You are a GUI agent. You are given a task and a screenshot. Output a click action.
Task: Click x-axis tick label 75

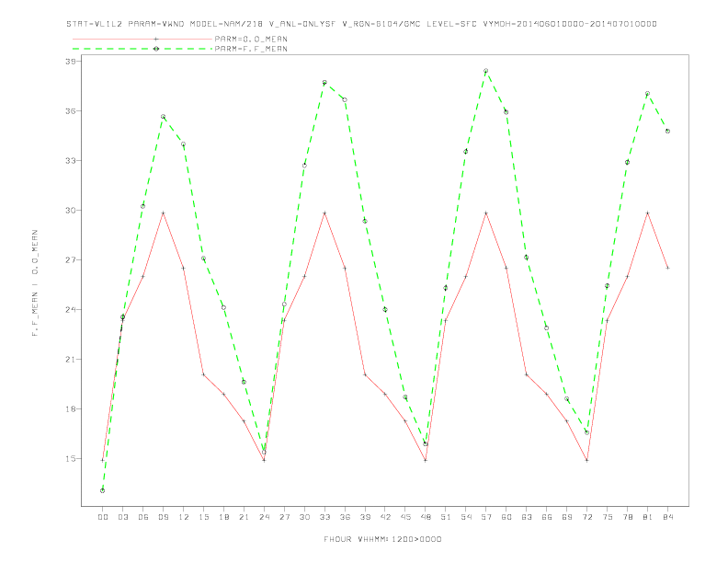[x=608, y=517]
